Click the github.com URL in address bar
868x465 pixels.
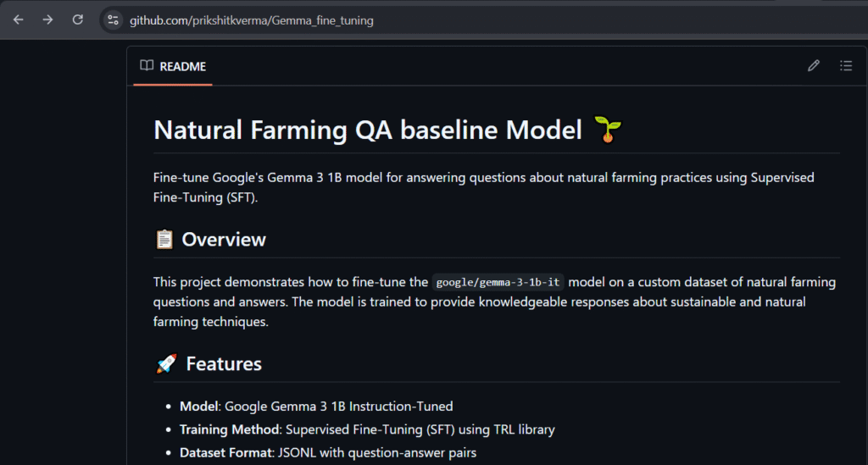(x=251, y=20)
